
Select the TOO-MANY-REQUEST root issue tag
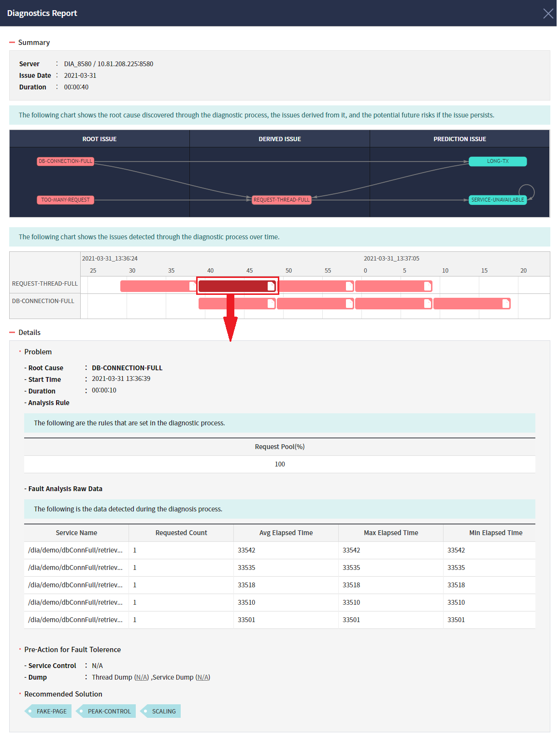click(x=65, y=200)
